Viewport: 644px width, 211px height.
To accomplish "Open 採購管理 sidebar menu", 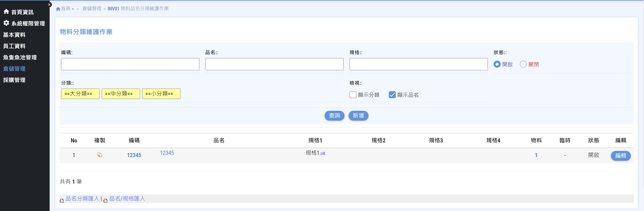I will point(14,80).
